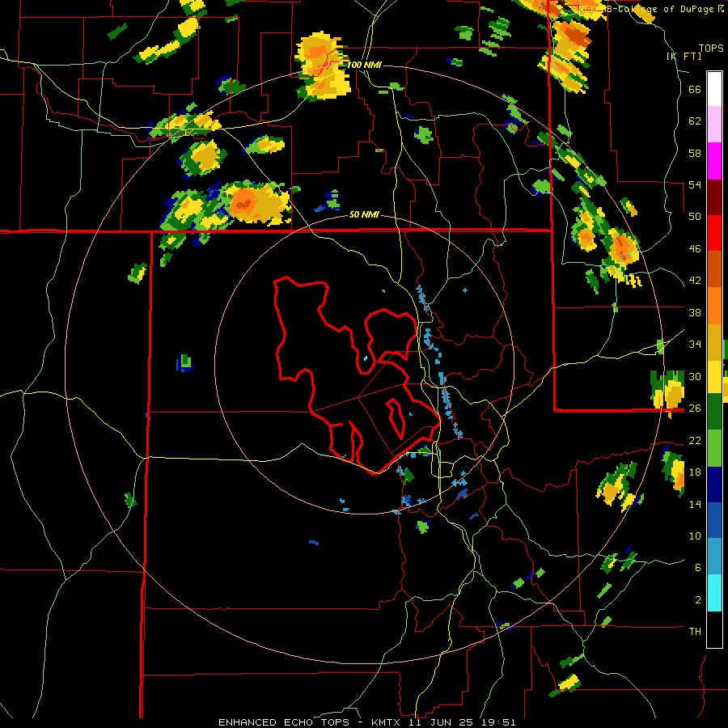Click the 66 label on the scale

point(695,89)
